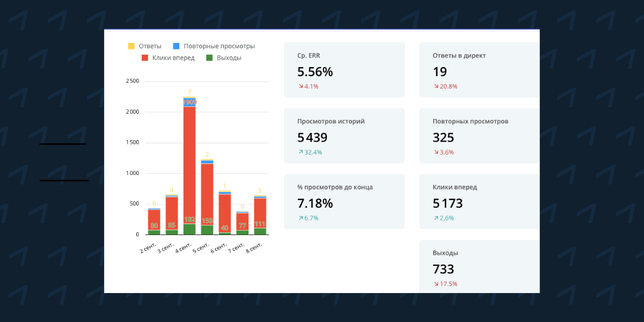The height and width of the screenshot is (322, 644).
Task: Click the up-trend arrow under % просмотров до конца
Action: (300, 218)
